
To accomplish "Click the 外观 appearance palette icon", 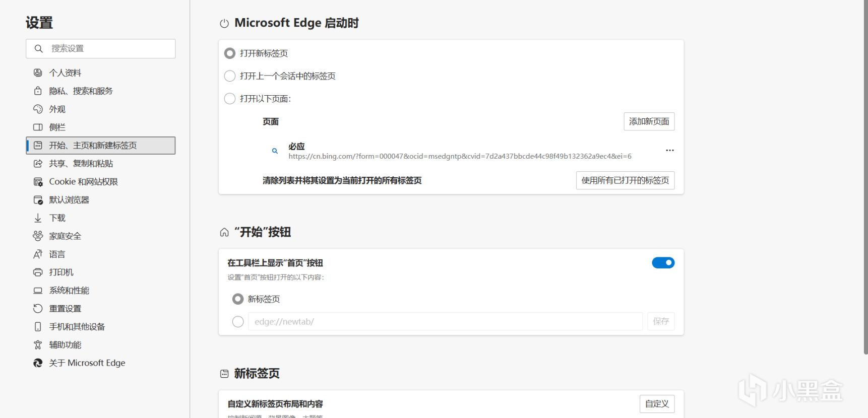I will (x=38, y=109).
